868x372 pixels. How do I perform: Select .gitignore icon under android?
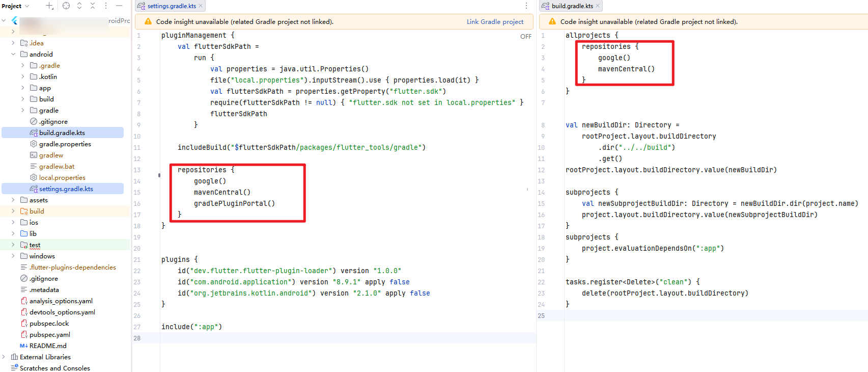(34, 121)
